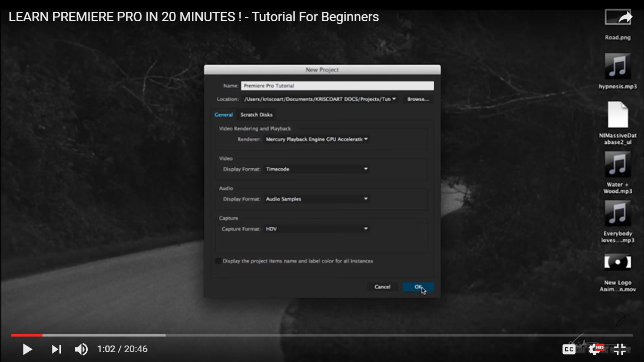Select hypnosis.mp3 desktop file icon

618,66
